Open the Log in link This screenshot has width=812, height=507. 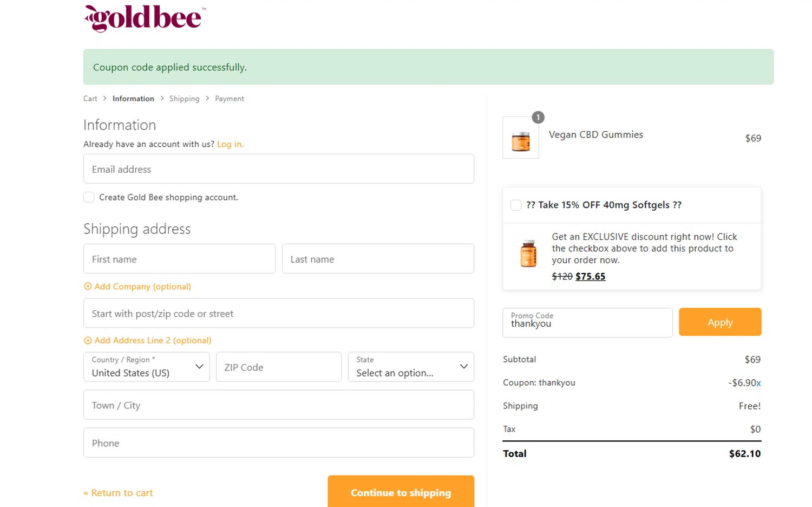[x=230, y=144]
